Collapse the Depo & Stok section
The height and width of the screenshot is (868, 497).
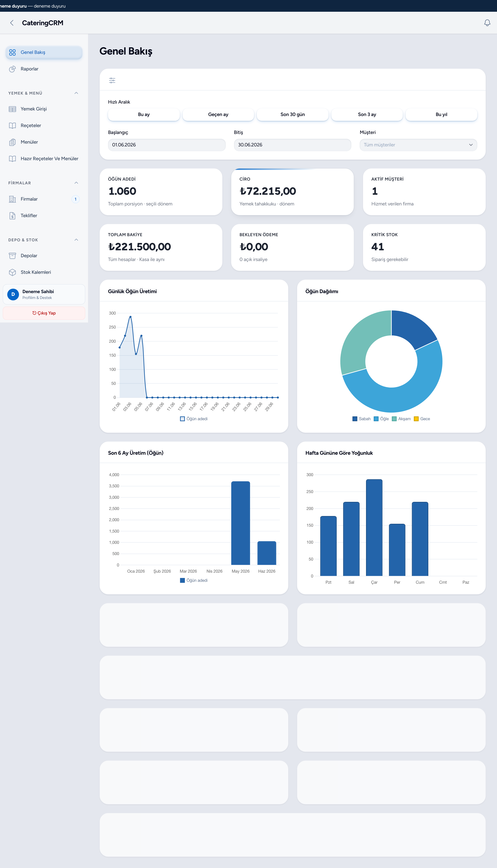[76, 240]
